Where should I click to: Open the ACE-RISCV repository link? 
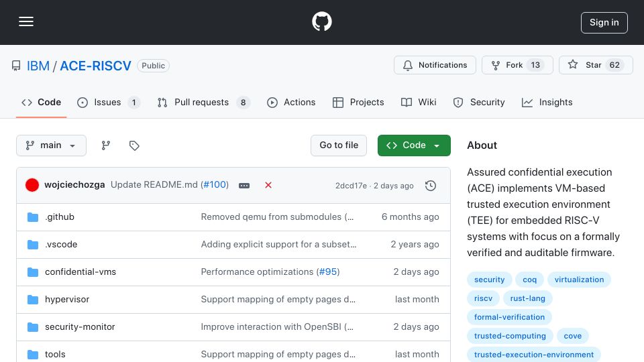tap(95, 66)
